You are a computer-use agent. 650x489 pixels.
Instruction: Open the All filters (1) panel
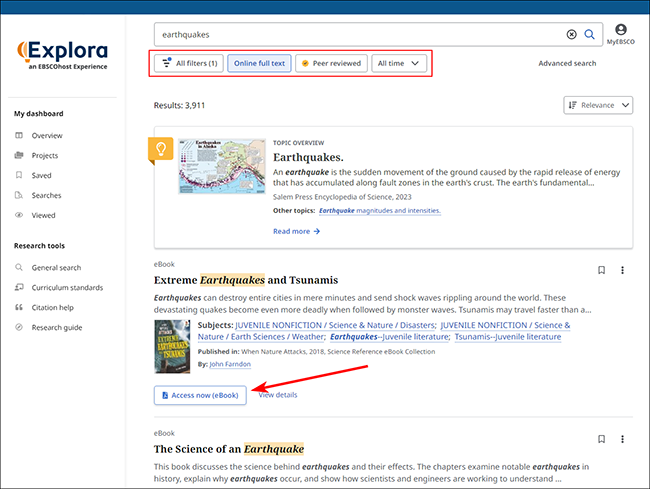tap(189, 63)
